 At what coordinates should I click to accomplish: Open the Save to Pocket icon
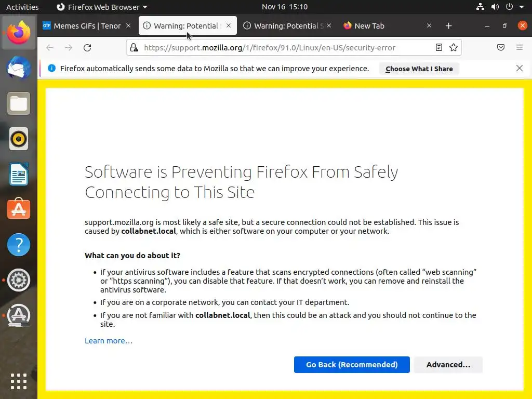[501, 48]
